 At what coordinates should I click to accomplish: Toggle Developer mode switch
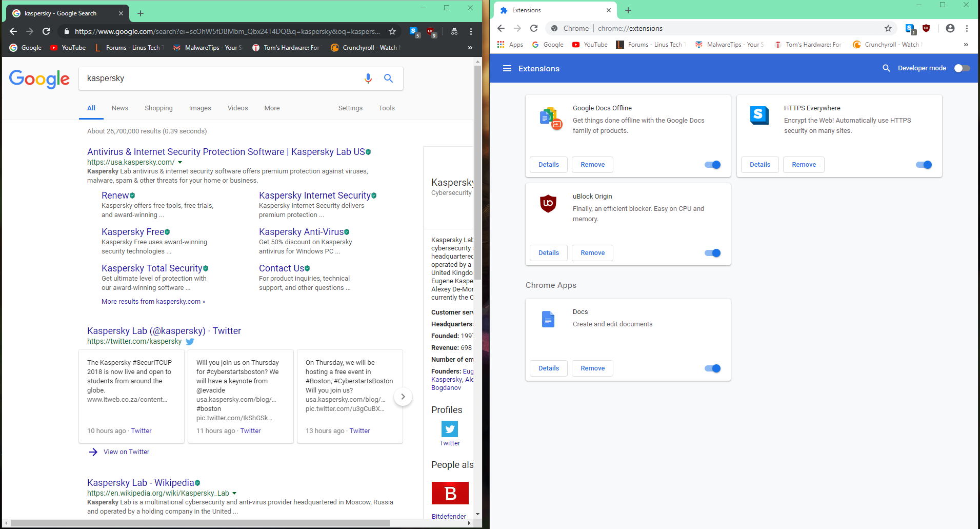962,68
